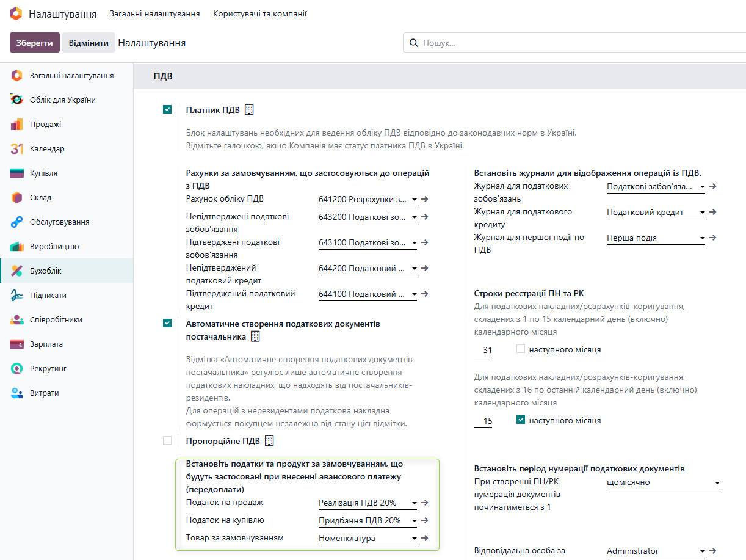Expand Журнал для податкового кредиту dropdown

click(656, 213)
